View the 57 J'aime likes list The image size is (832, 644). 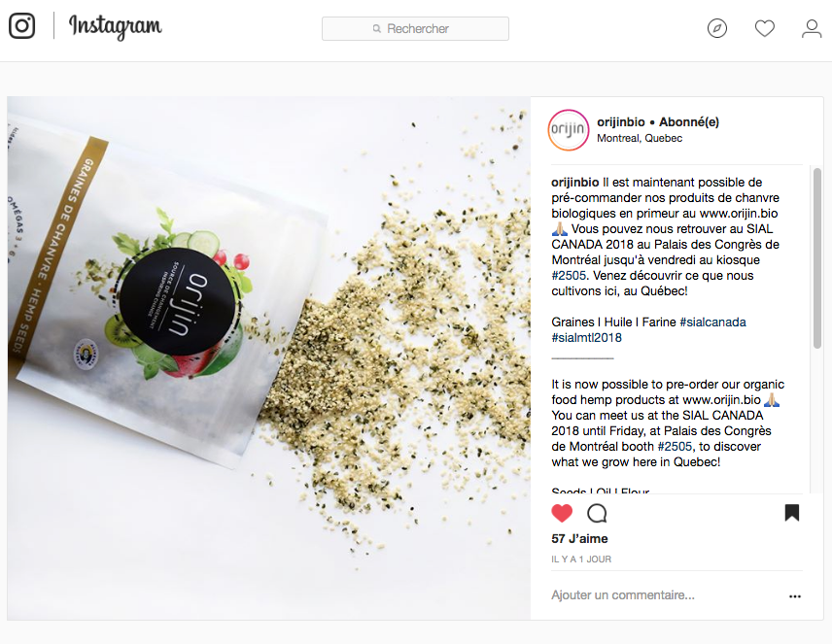(579, 539)
